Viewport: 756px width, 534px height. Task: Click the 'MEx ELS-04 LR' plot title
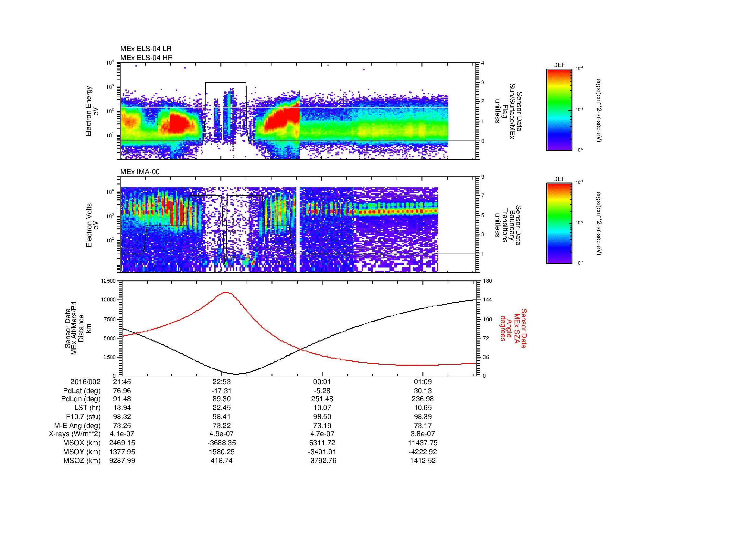[146, 49]
